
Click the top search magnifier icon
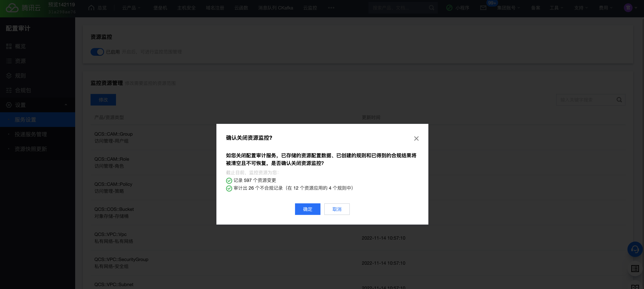431,8
